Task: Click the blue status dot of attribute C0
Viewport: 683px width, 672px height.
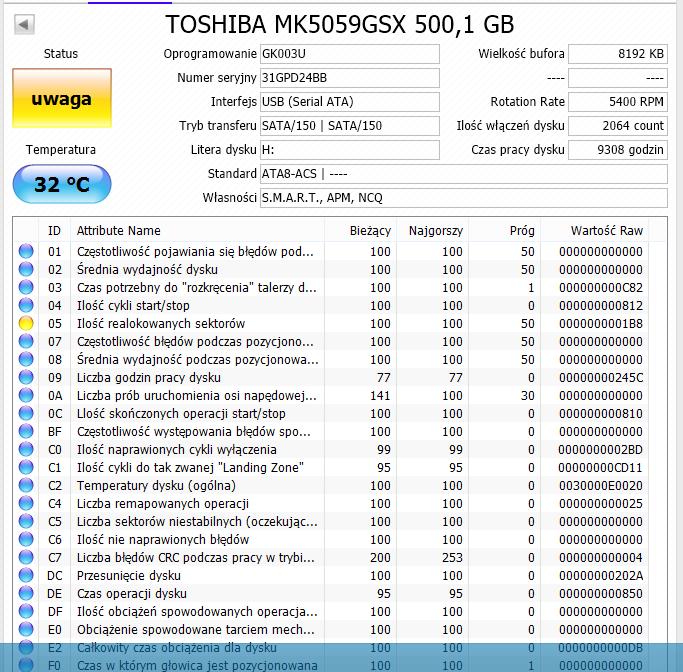Action: (x=26, y=449)
